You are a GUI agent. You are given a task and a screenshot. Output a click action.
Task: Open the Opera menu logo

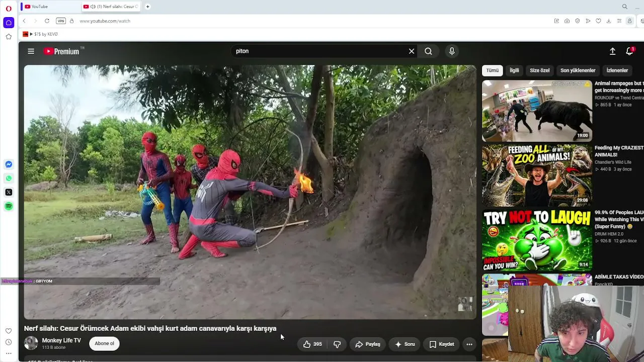click(x=9, y=8)
